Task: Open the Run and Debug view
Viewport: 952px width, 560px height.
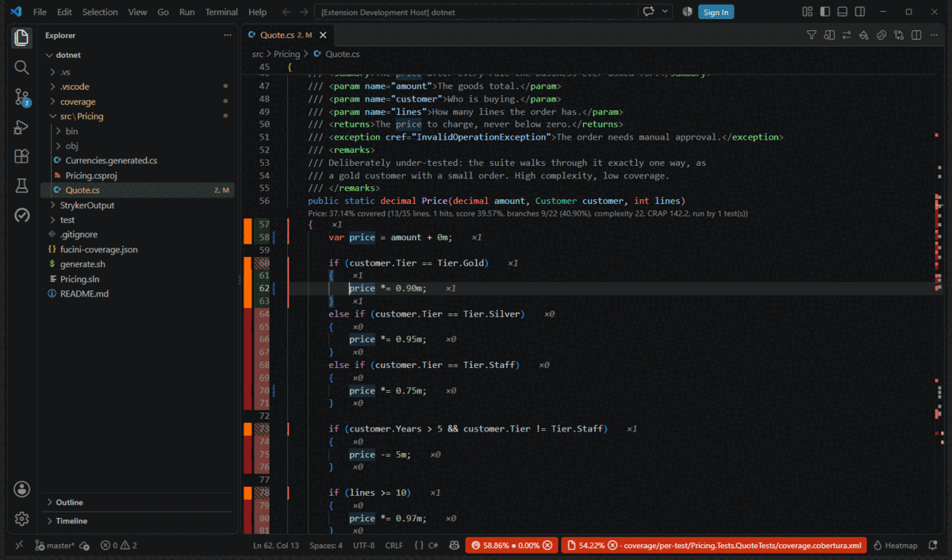Action: [21, 127]
